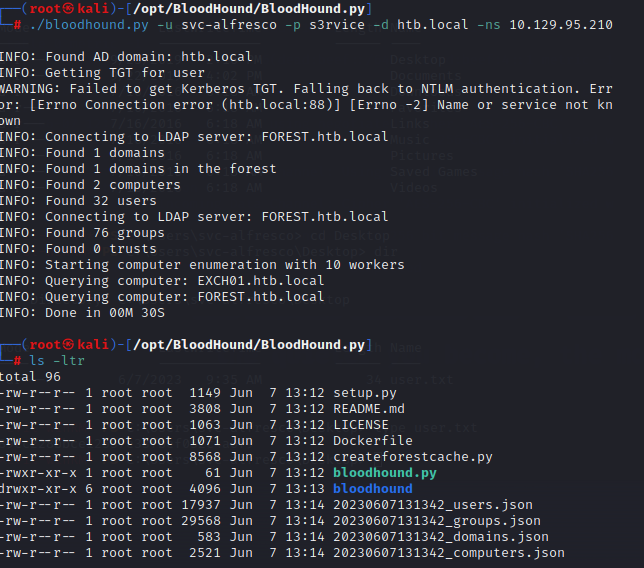
Task: Select the 20230607131342_domains.json file
Action: [x=441, y=537]
